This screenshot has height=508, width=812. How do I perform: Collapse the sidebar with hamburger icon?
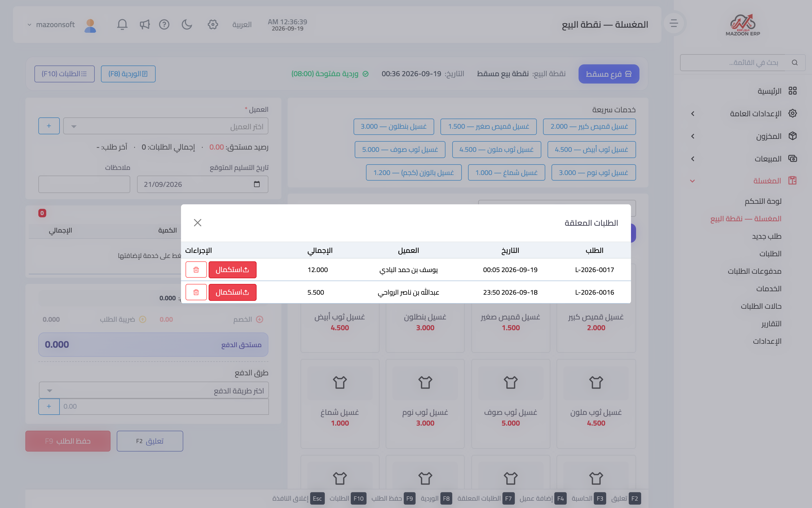tap(674, 23)
